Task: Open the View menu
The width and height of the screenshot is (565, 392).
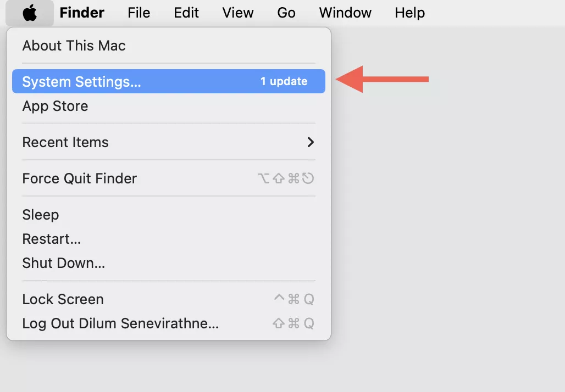Action: pos(238,13)
